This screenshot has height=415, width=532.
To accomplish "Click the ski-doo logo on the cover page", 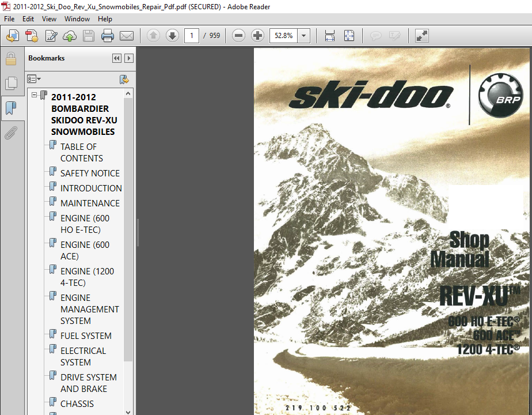I will point(371,95).
